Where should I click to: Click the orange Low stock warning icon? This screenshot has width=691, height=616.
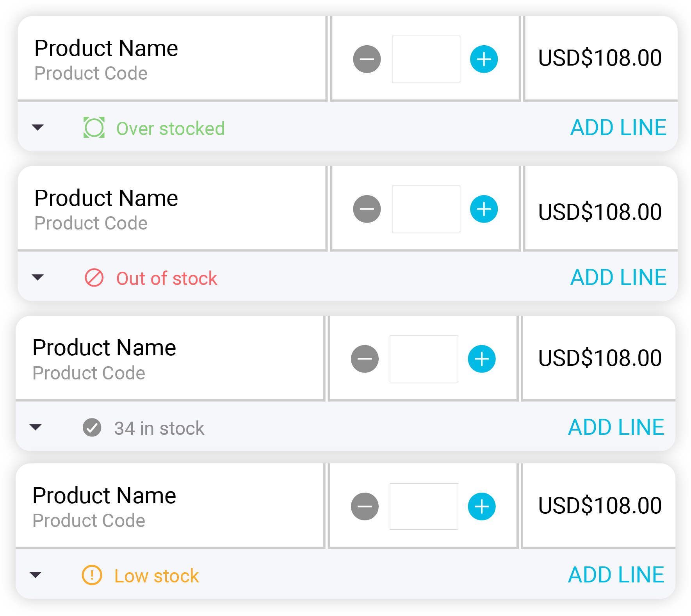click(92, 575)
